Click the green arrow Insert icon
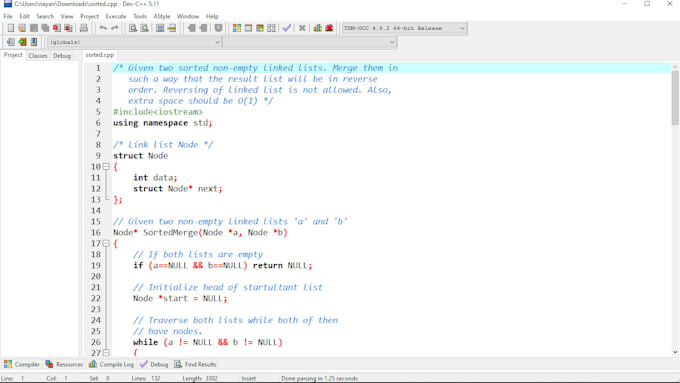Screen dimensions: 680x383 point(22,42)
